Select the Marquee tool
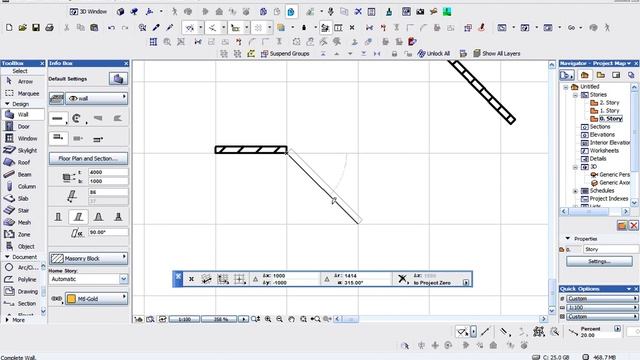Viewport: 640px width, 360px height. coord(22,93)
